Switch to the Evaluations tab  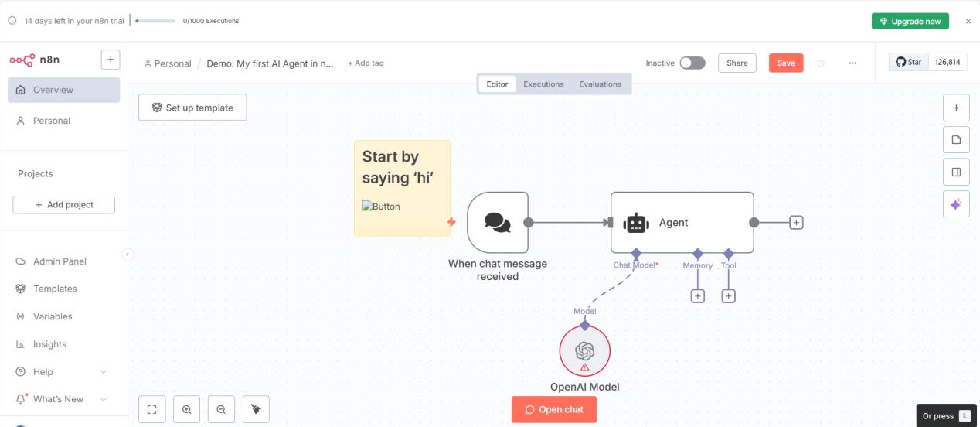(x=600, y=84)
